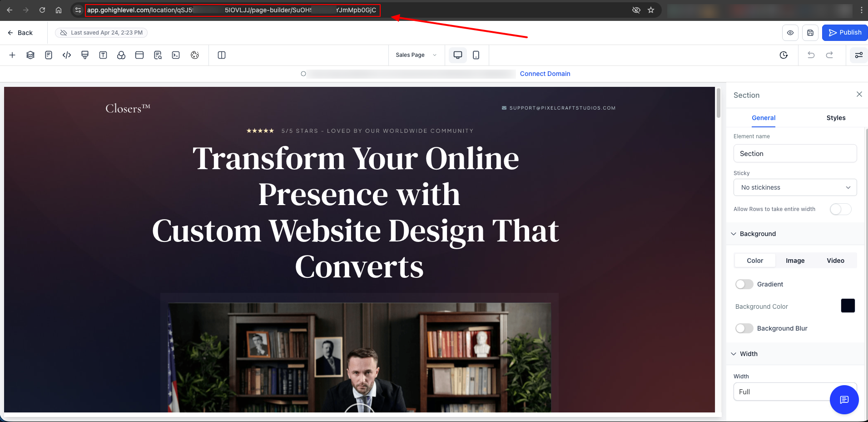
Task: Open version history clock icon
Action: click(784, 55)
